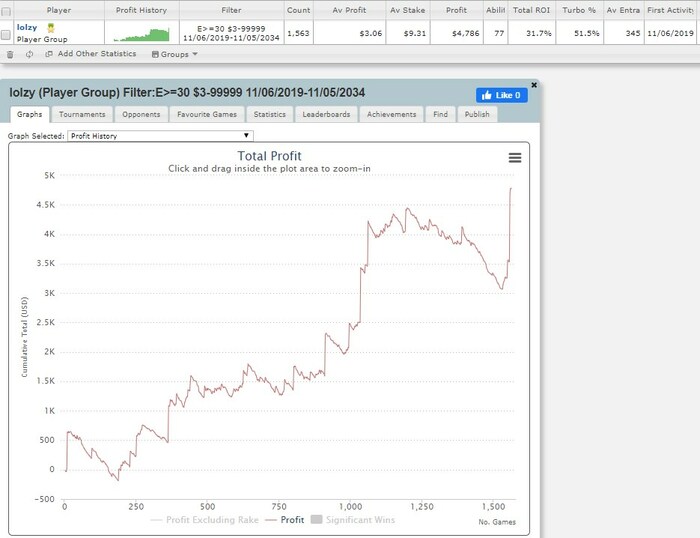Close the player details panel
This screenshot has width=700, height=538.
click(x=534, y=84)
